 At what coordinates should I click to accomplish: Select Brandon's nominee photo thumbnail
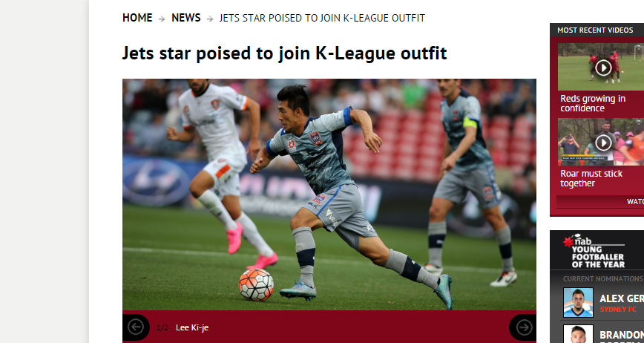578,333
